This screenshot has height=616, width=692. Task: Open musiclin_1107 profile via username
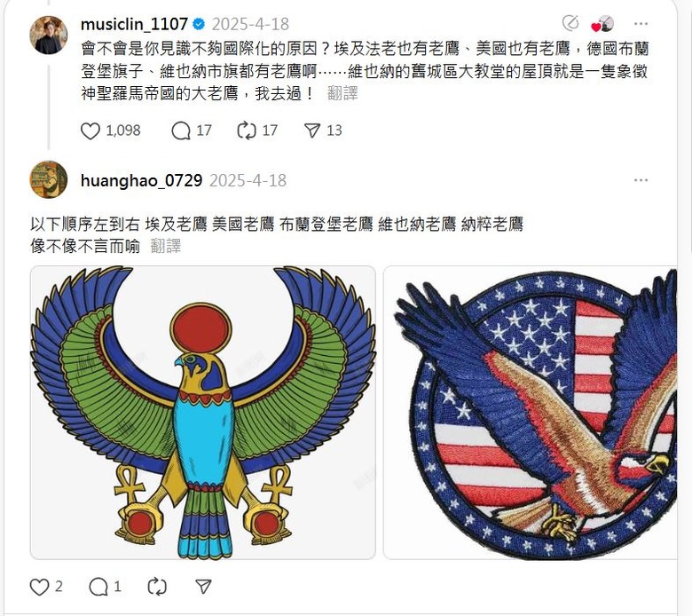tap(135, 24)
